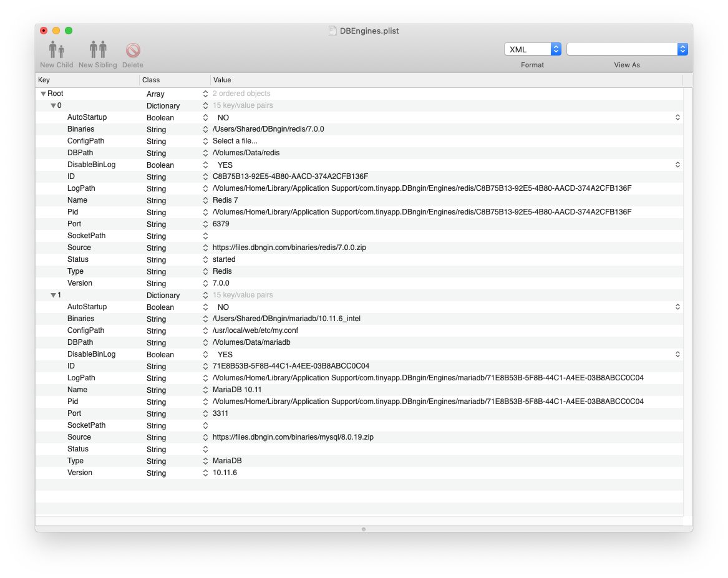Collapse the Root disclosure triangle
Image resolution: width=728 pixels, height=578 pixels.
click(x=43, y=94)
